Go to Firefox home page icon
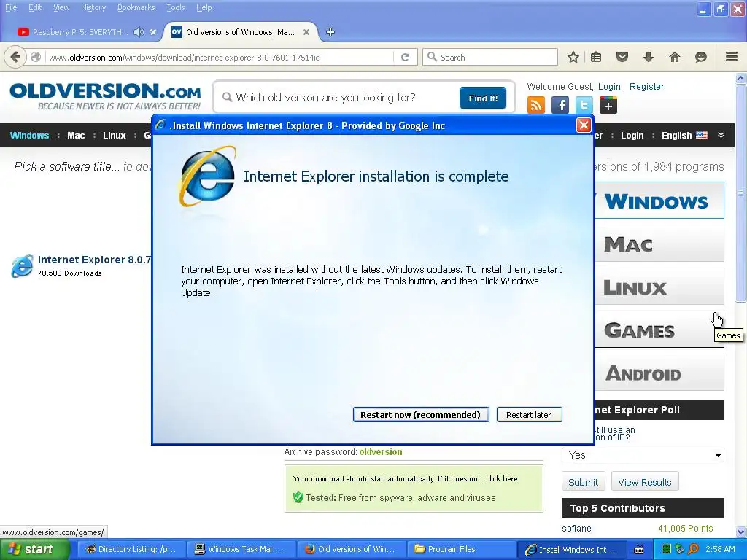The height and width of the screenshot is (560, 747). pyautogui.click(x=675, y=57)
